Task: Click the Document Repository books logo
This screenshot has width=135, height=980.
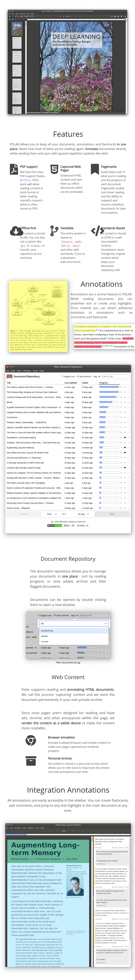Action: pos(9,376)
